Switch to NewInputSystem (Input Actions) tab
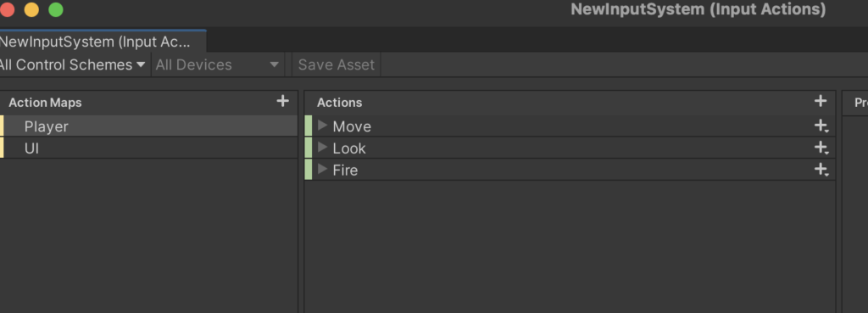Screen dimensions: 868x313 103,42
